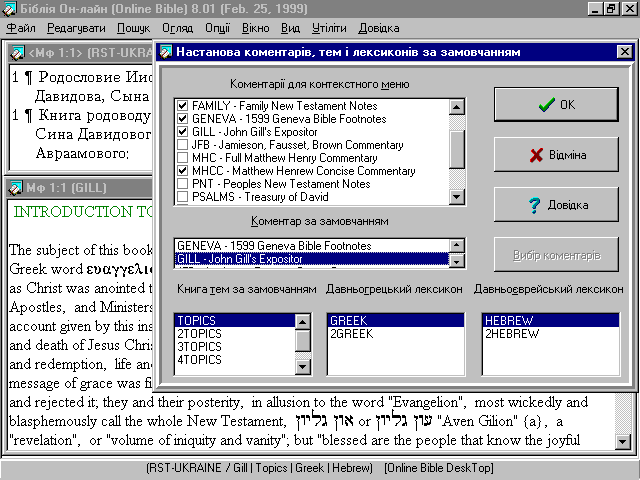This screenshot has height=480, width=640.
Task: Check the PSALMS Treasury of David box
Action: (x=182, y=197)
